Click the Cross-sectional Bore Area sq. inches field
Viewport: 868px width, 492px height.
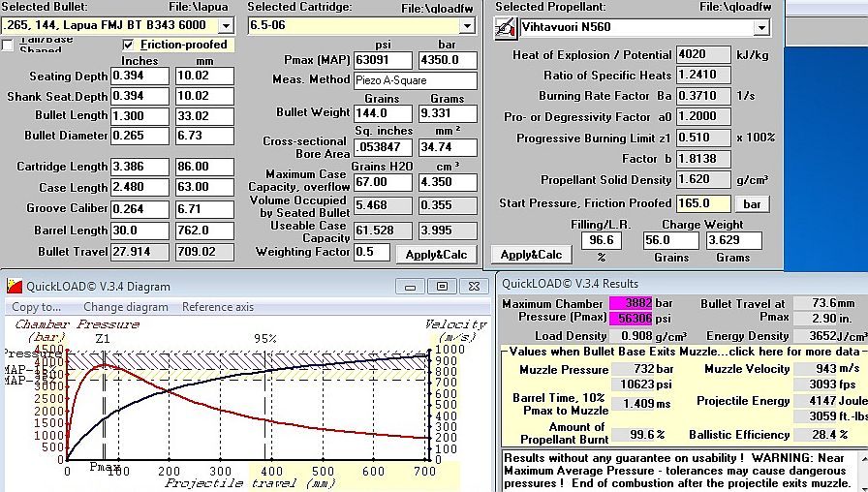pyautogui.click(x=383, y=147)
